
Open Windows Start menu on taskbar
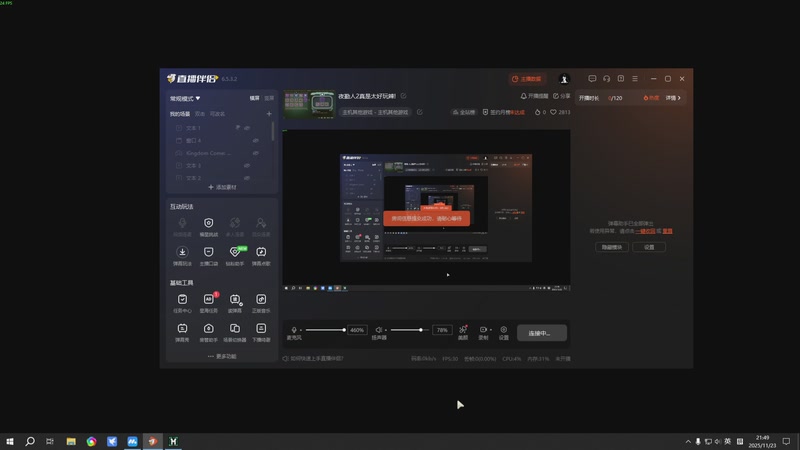[x=10, y=441]
